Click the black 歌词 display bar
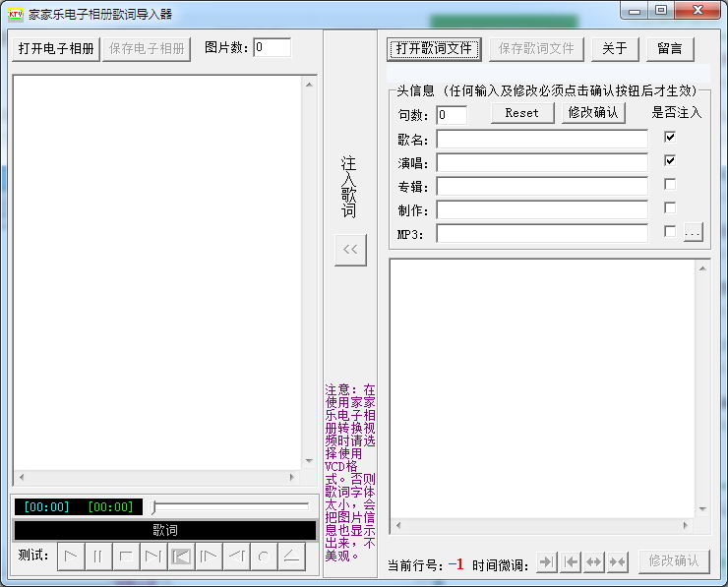Viewport: 728px width, 587px height. [x=165, y=530]
